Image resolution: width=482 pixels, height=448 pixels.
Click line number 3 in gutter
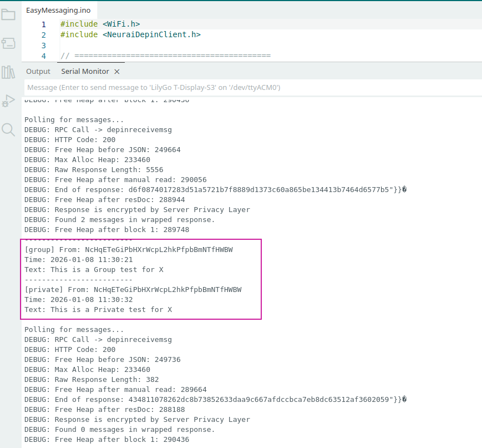pos(44,46)
